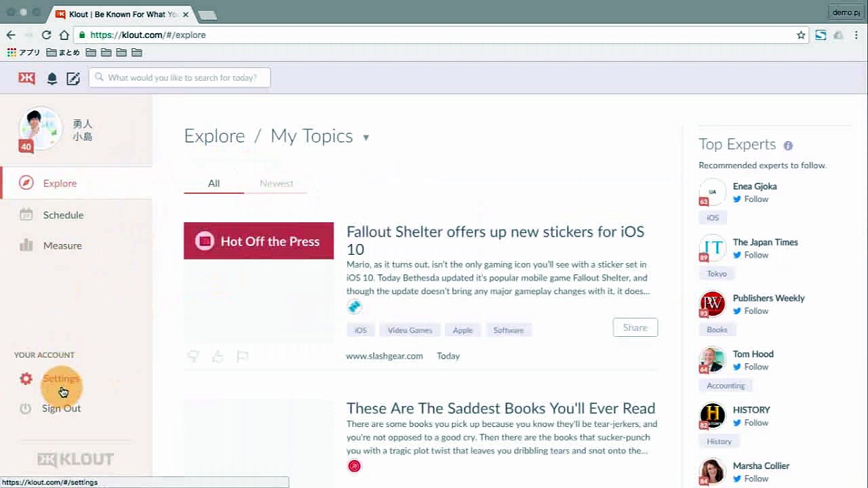
Task: Click the Apple topic tag
Action: pos(462,330)
